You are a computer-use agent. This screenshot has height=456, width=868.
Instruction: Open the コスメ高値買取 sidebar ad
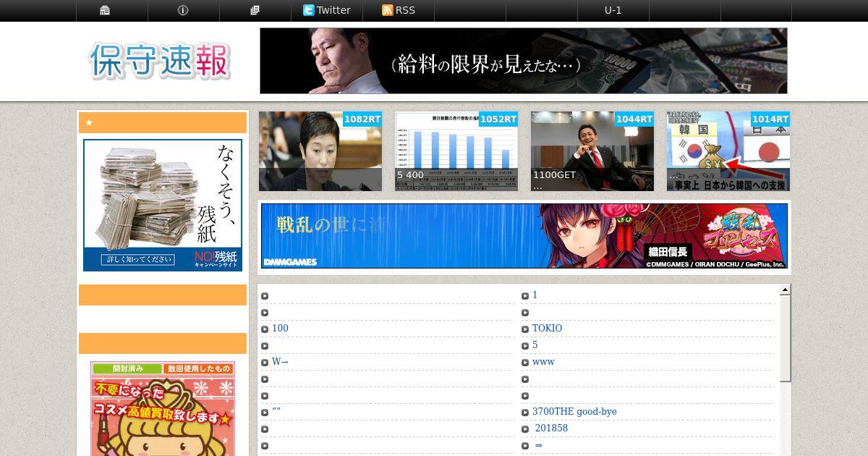(163, 409)
